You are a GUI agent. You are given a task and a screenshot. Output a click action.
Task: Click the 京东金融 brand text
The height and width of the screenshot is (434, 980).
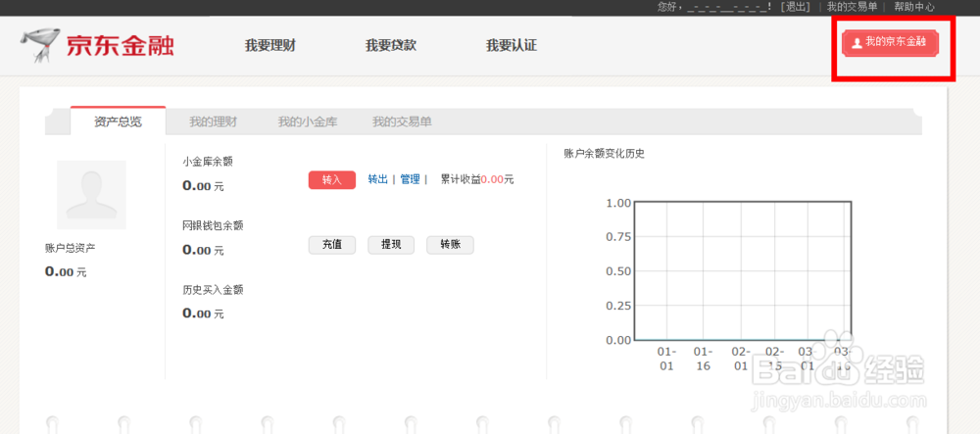[x=121, y=46]
